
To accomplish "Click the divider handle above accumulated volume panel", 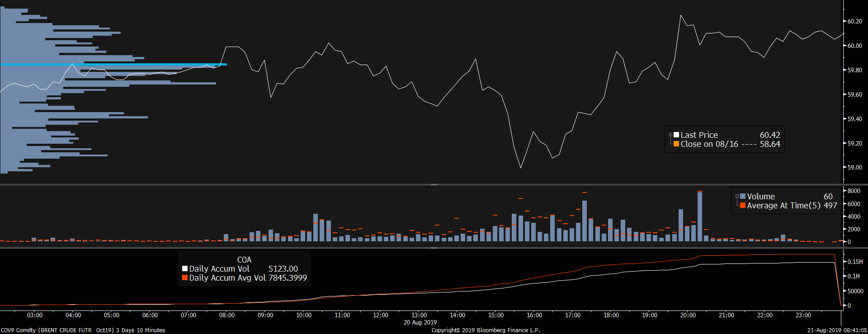I will point(434,248).
